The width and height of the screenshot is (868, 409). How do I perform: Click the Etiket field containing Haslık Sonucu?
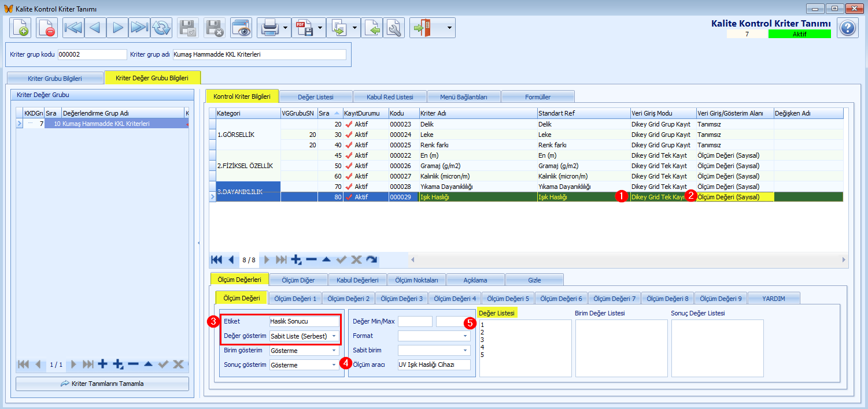click(x=305, y=321)
